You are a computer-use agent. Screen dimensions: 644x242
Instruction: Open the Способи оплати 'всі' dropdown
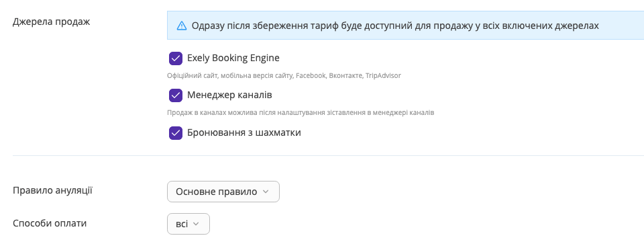point(188,224)
